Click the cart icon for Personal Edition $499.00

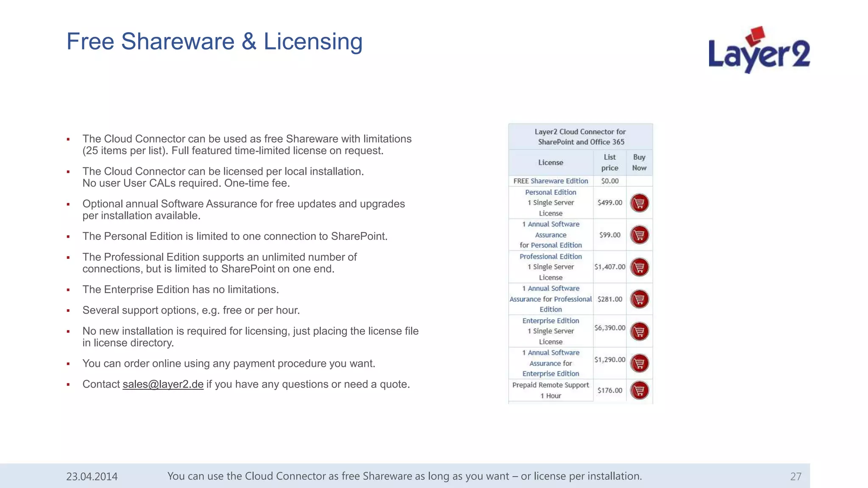[639, 203]
